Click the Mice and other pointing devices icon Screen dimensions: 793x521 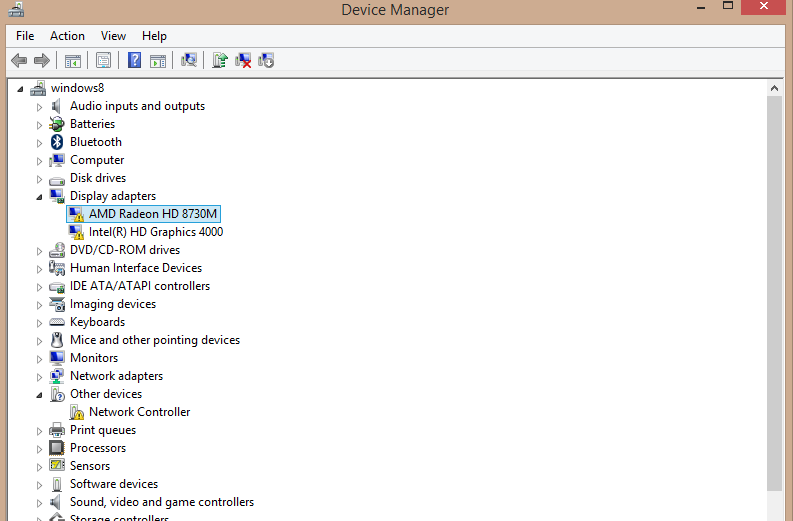[57, 340]
